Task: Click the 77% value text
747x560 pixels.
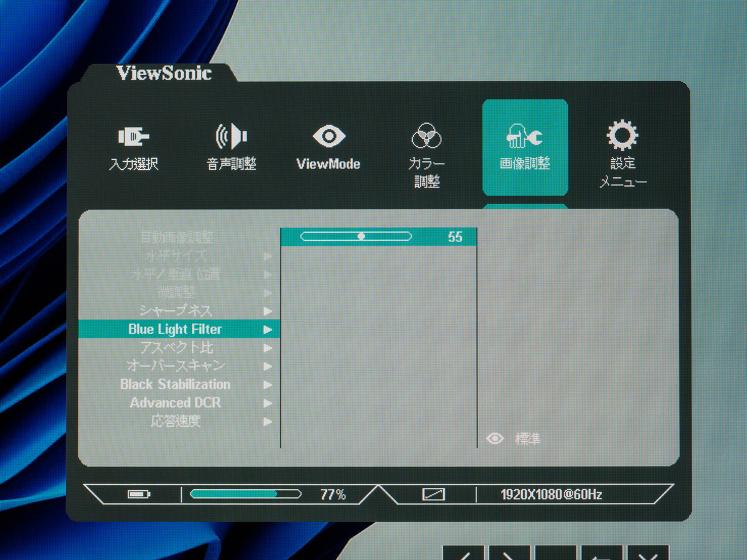Action: (333, 495)
